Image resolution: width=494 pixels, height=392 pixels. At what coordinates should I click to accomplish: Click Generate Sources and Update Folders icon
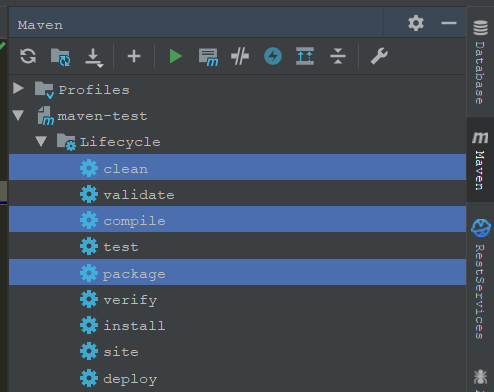60,57
